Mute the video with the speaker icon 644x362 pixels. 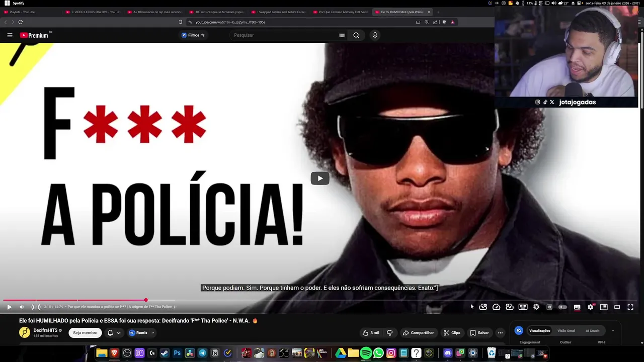22,307
